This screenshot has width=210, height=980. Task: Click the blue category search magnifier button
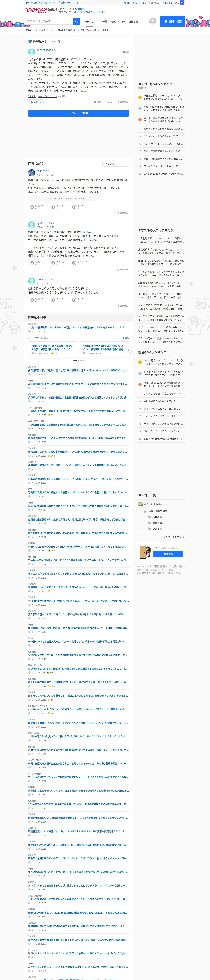(77, 21)
